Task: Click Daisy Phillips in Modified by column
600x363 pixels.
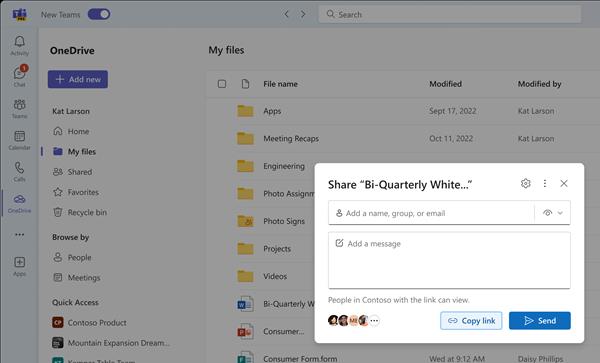Action: pyautogui.click(x=540, y=359)
